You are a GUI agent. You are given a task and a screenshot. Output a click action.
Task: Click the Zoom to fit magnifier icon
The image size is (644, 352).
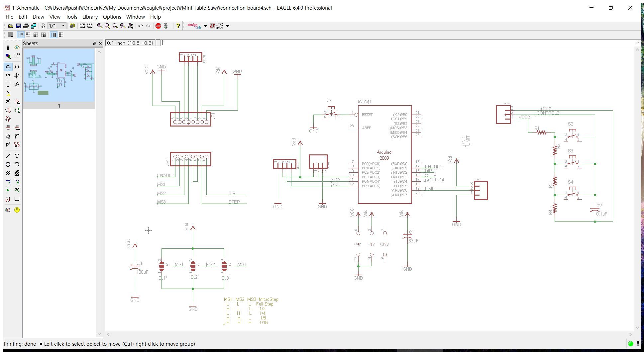(x=100, y=26)
